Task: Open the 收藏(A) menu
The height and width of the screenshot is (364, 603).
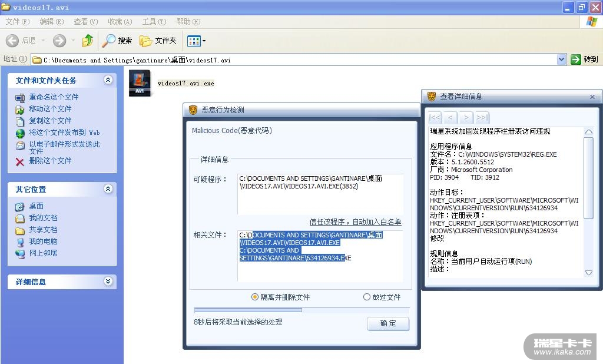Action: click(120, 22)
